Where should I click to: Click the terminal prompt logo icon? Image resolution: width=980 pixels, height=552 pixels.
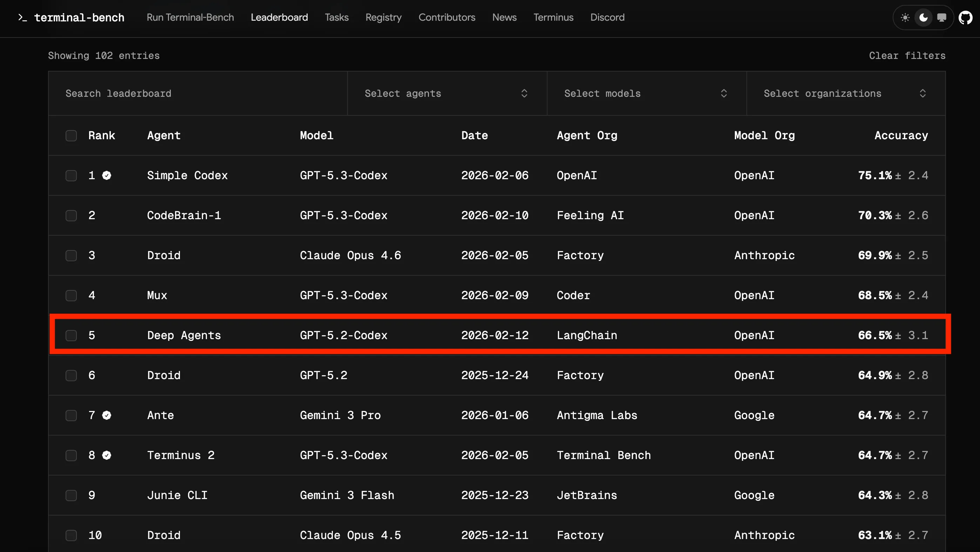click(22, 18)
